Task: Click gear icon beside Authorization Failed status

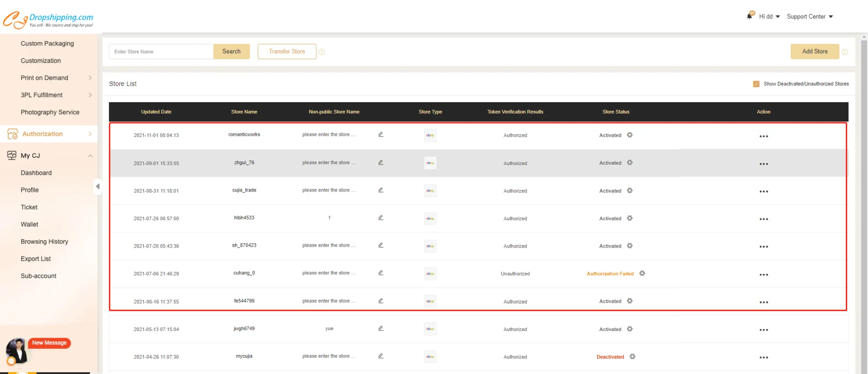Action: [x=642, y=273]
